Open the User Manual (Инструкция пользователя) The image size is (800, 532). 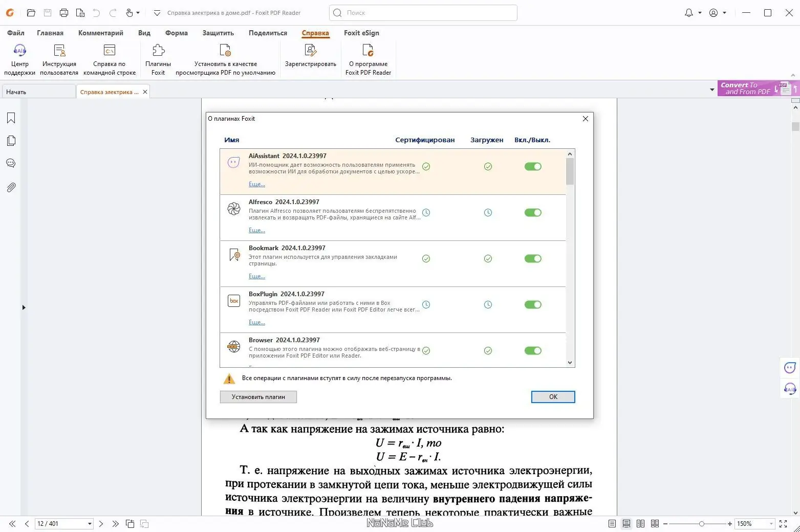[59, 59]
